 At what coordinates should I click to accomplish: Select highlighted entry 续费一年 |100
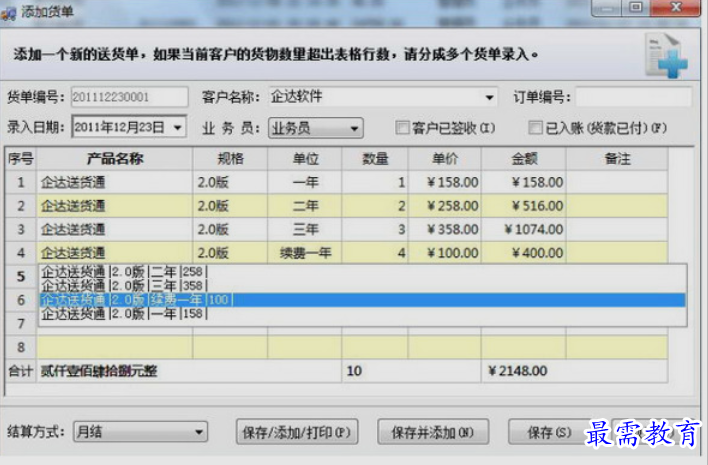pyautogui.click(x=363, y=300)
